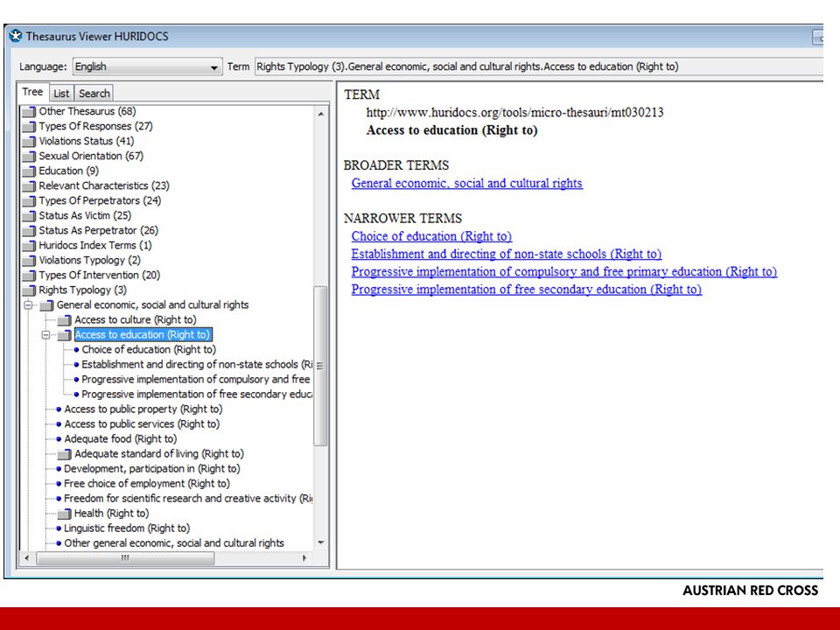The height and width of the screenshot is (630, 840).
Task: Select Violations Status (41) in tree
Action: (87, 142)
